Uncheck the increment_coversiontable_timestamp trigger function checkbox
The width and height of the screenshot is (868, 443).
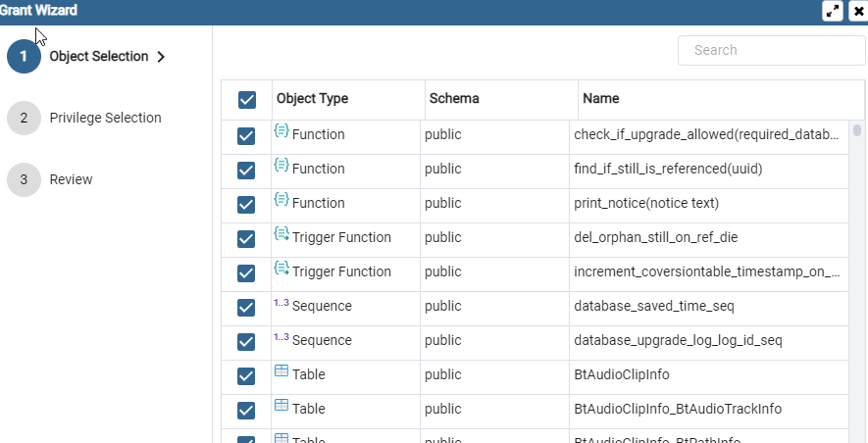(247, 272)
